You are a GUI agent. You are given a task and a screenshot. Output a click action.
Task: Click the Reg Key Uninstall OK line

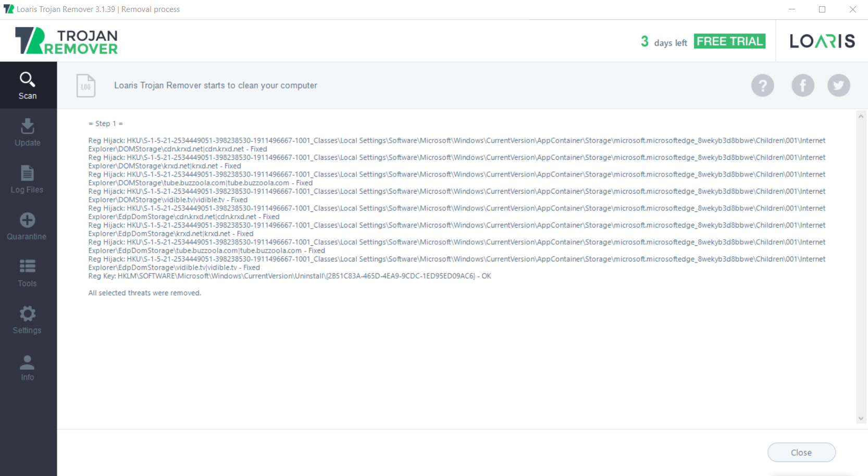tap(290, 276)
